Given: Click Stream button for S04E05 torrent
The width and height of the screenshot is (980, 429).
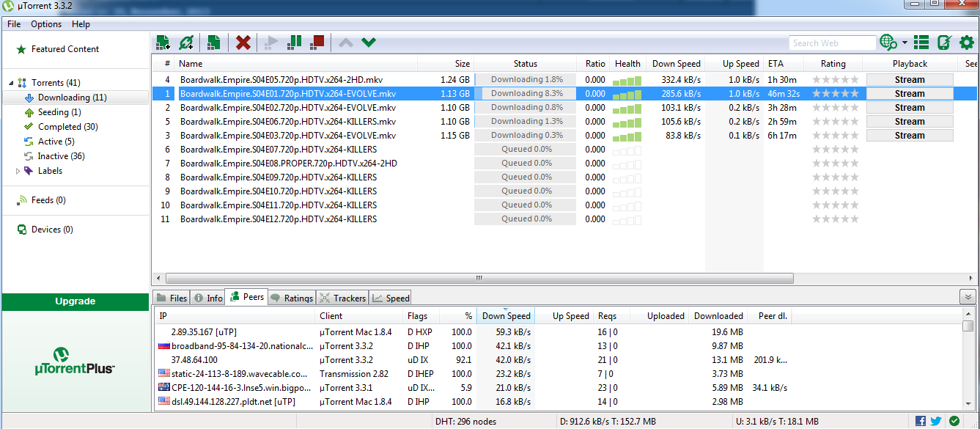Looking at the screenshot, I should click(x=910, y=80).
